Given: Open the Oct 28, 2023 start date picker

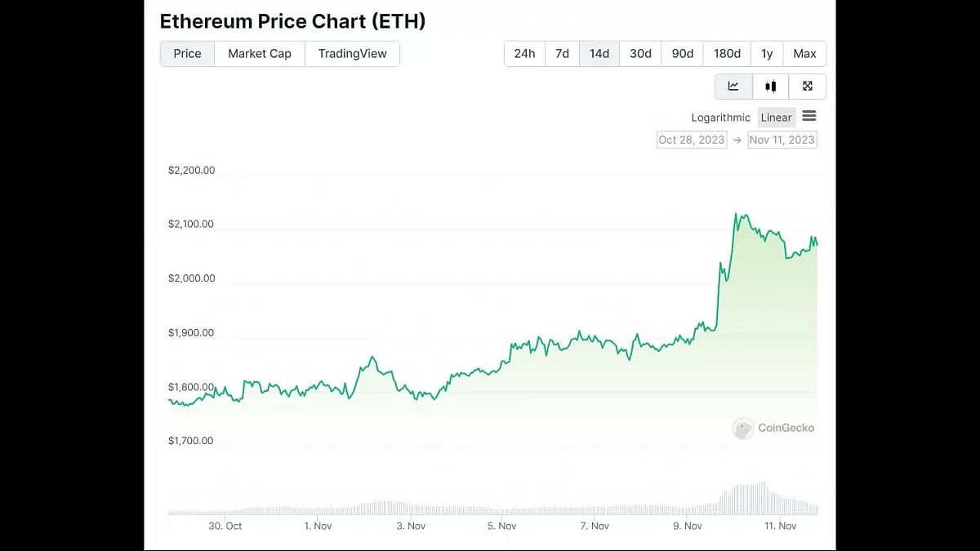Looking at the screenshot, I should 691,140.
